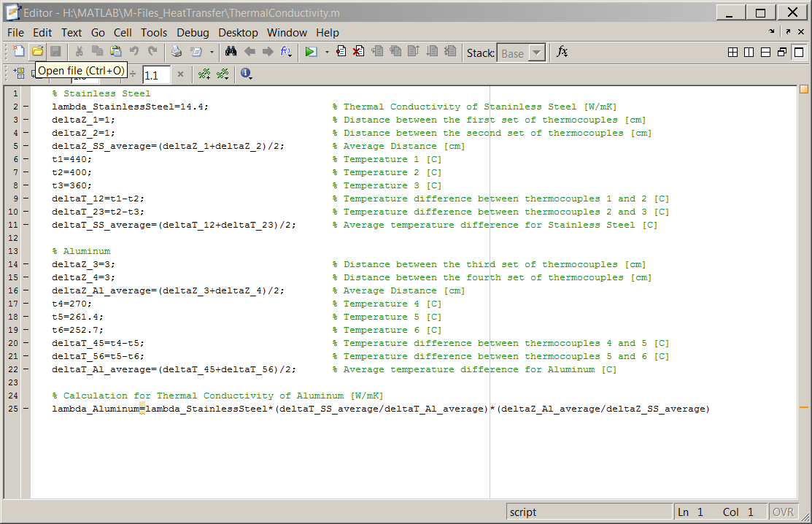The width and height of the screenshot is (812, 524).
Task: Click the insert cell divider icon
Action: [x=204, y=74]
